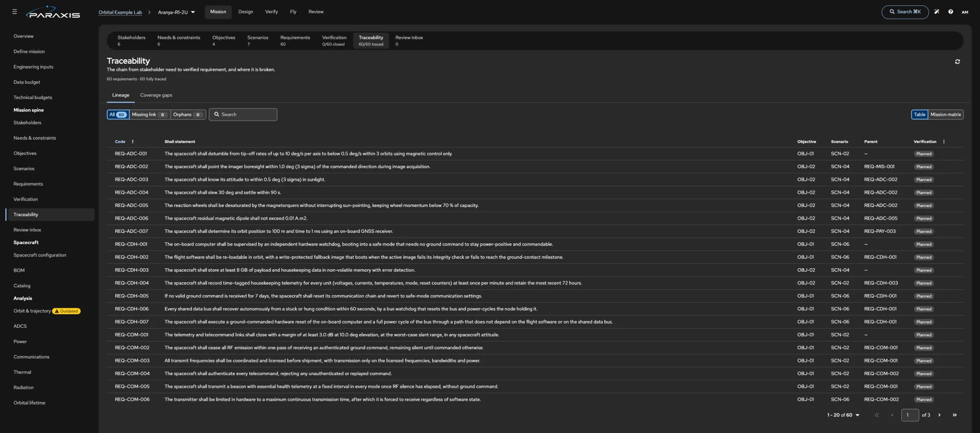Sort by Code column arrow
The image size is (980, 433).
[133, 142]
